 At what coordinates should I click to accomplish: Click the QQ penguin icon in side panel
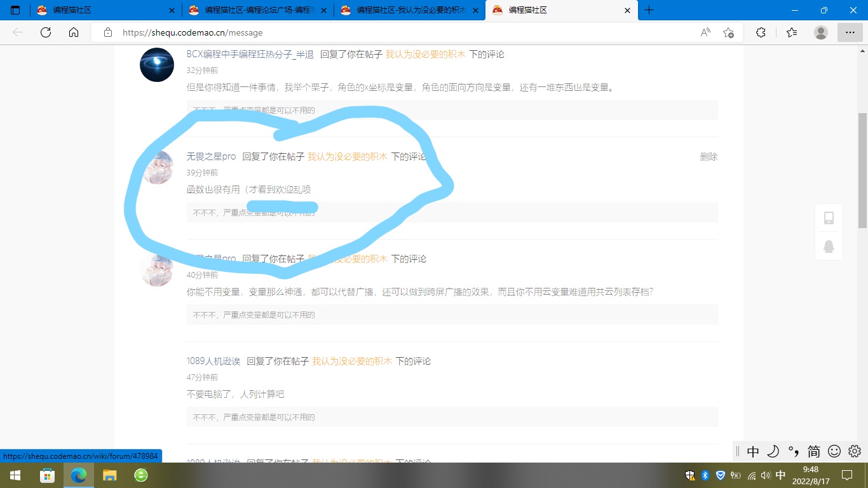829,246
